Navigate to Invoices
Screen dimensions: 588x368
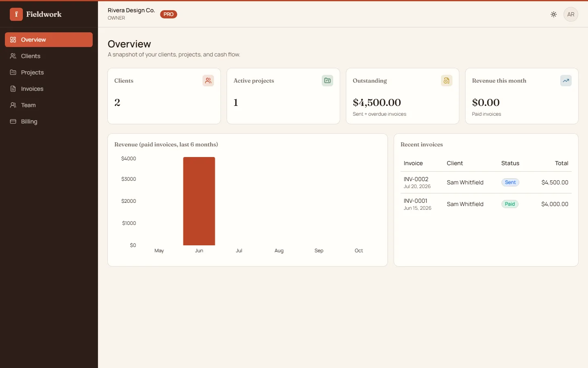point(49,89)
